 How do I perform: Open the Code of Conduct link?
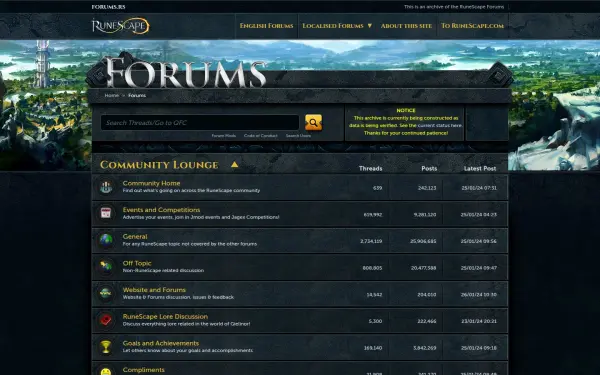[x=261, y=135]
